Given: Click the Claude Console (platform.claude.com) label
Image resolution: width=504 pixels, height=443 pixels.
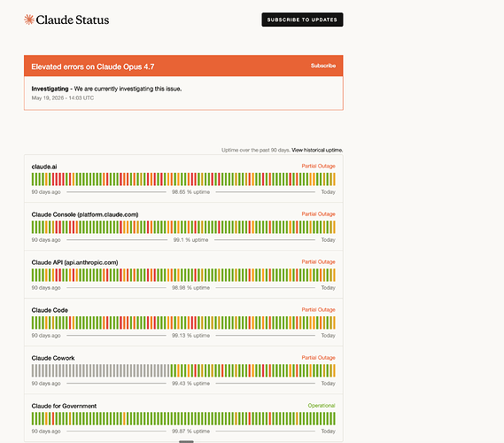Looking at the screenshot, I should click(85, 214).
